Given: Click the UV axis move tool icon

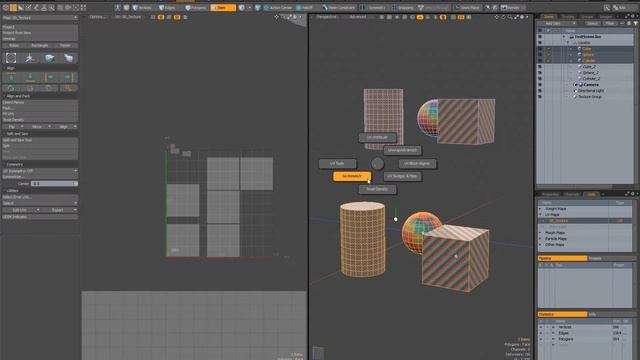Looking at the screenshot, I should click(x=30, y=58).
